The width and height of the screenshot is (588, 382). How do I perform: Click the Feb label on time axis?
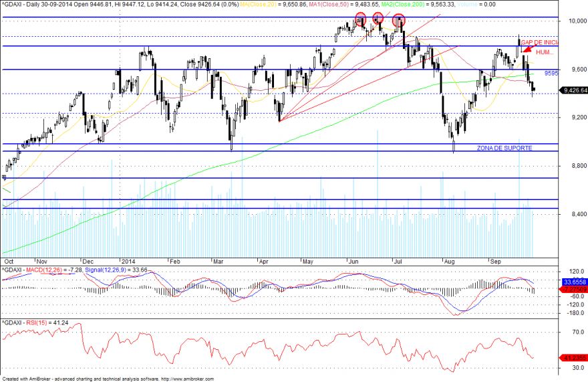[175, 262]
